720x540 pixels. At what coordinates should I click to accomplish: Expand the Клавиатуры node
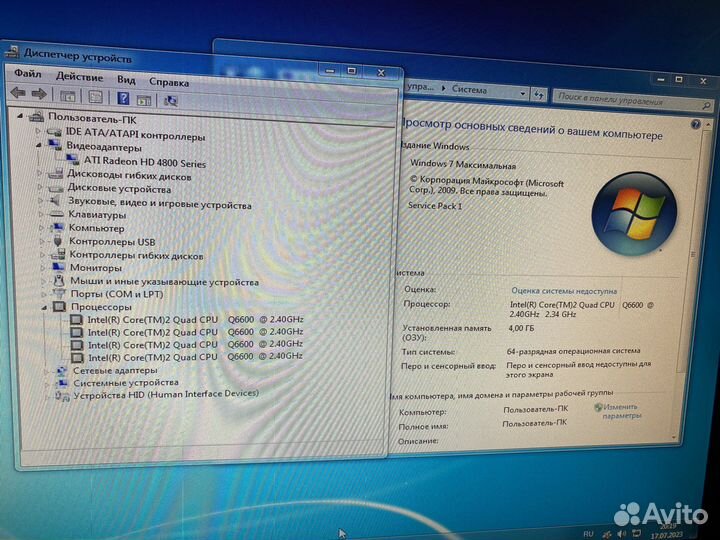(41, 214)
